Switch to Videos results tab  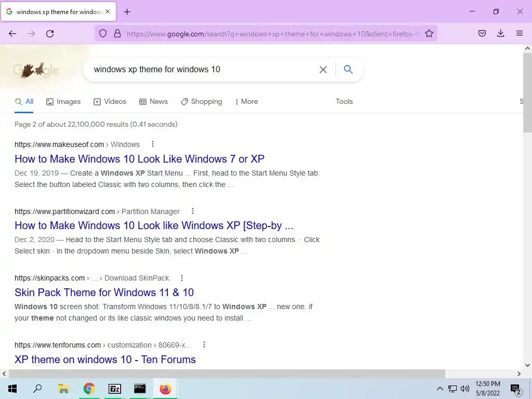(x=110, y=102)
